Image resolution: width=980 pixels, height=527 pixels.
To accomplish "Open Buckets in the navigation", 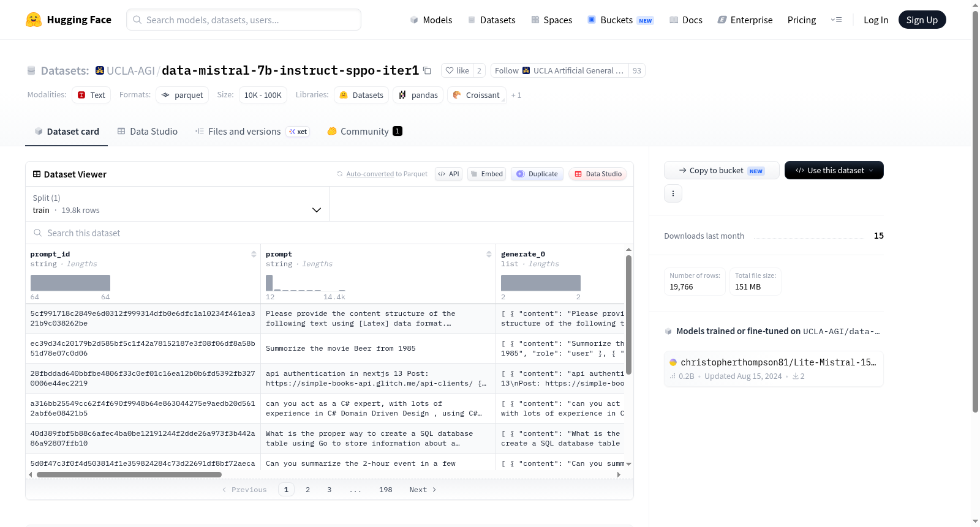I will (x=620, y=20).
